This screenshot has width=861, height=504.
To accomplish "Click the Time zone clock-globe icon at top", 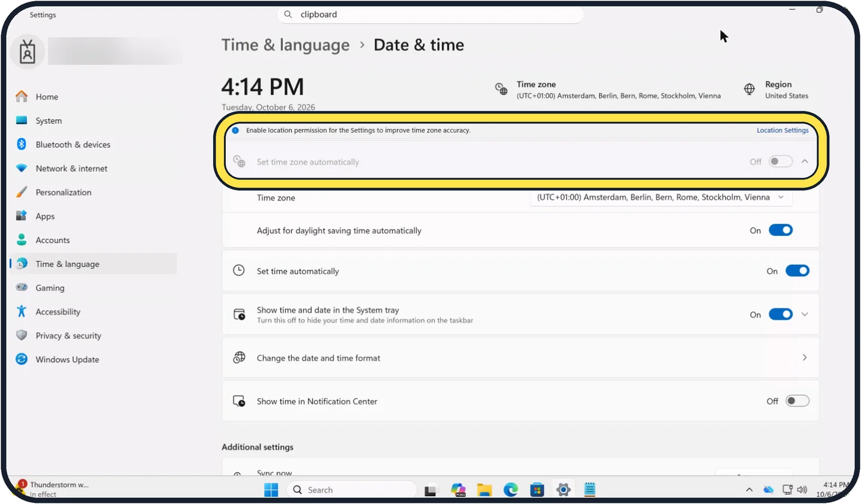I will tap(501, 89).
